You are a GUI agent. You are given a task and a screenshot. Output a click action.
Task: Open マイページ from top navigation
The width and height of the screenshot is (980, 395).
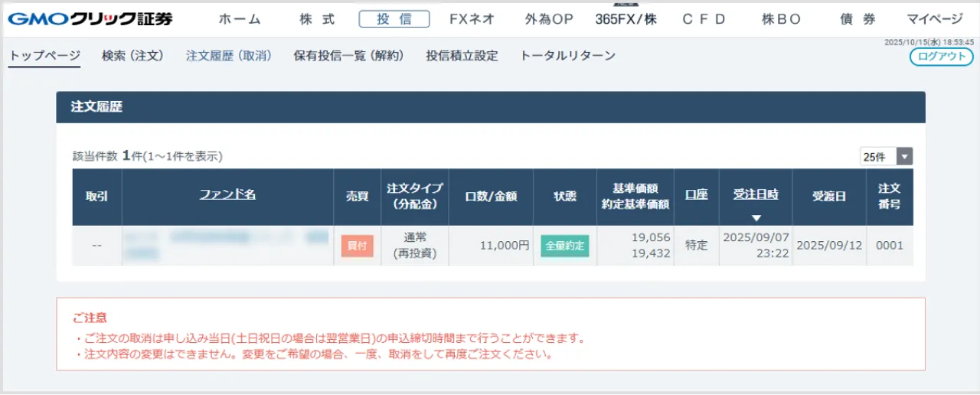(x=935, y=19)
